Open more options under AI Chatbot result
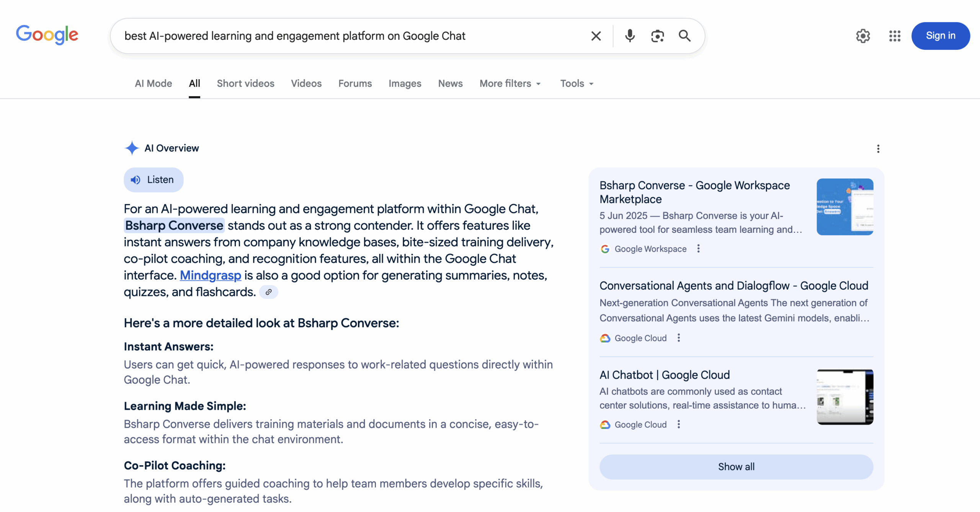Screen dimensions: 980x512 [x=678, y=424]
